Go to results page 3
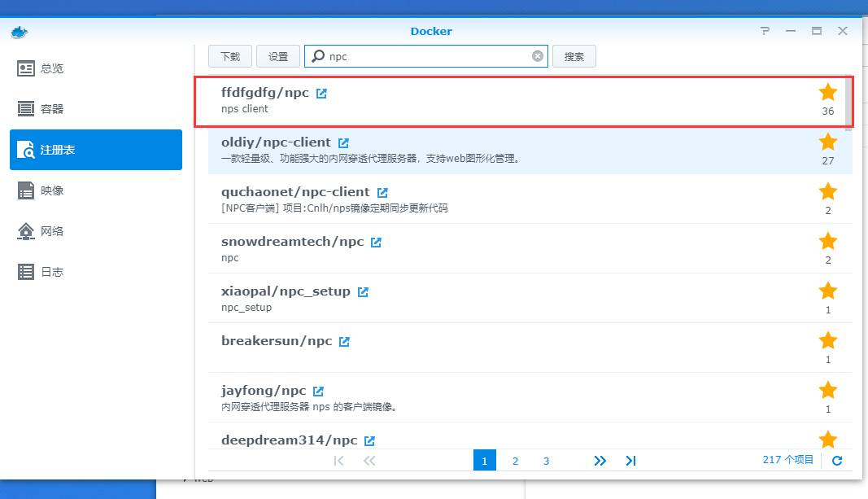Screen dimensions: 868x499 click(547, 461)
